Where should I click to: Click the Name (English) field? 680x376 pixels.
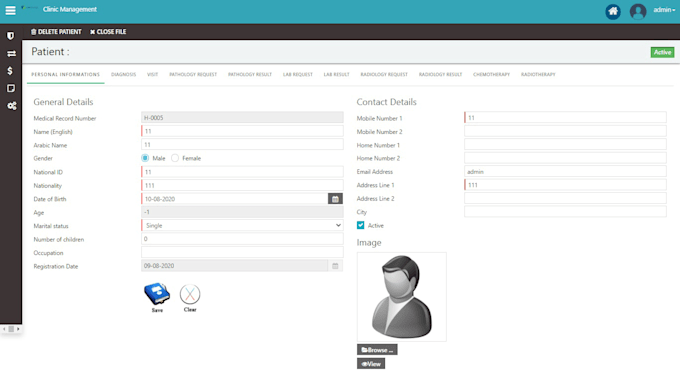(x=242, y=131)
